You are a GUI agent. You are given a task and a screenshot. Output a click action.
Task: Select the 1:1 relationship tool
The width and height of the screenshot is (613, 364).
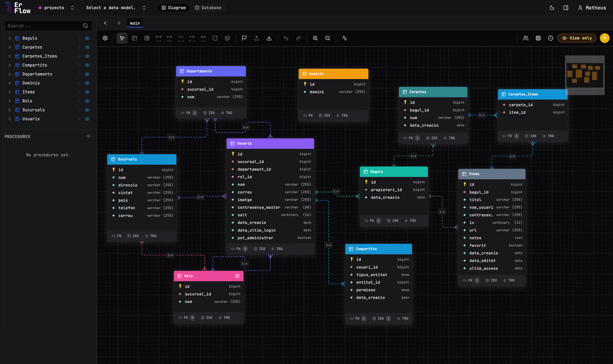(158, 38)
